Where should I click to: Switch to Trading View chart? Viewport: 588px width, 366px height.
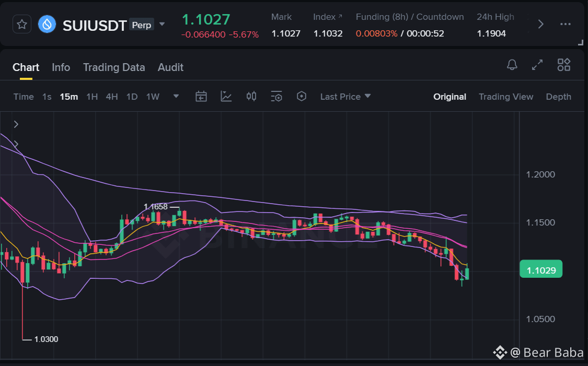pos(506,97)
